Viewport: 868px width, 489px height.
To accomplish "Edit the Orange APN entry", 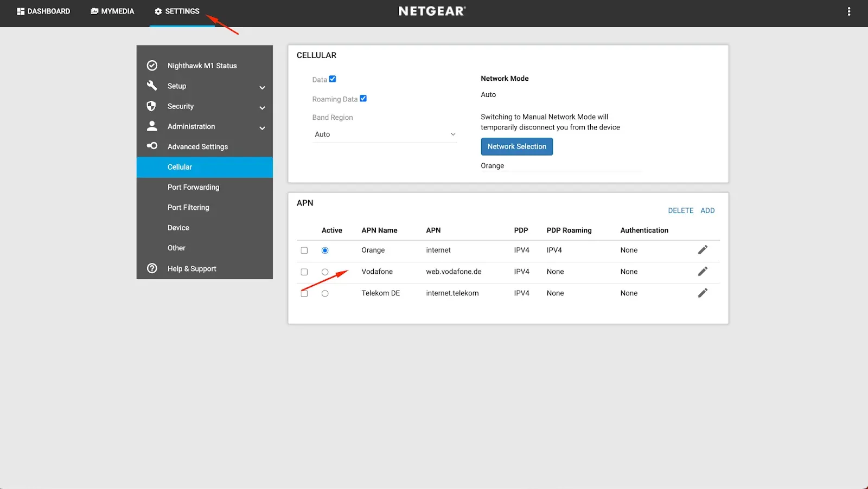I will (x=703, y=250).
